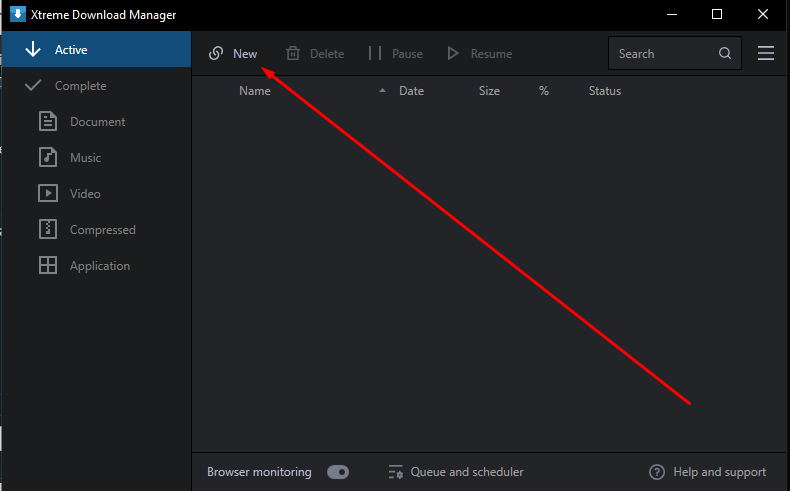Click the New download link icon

click(216, 53)
